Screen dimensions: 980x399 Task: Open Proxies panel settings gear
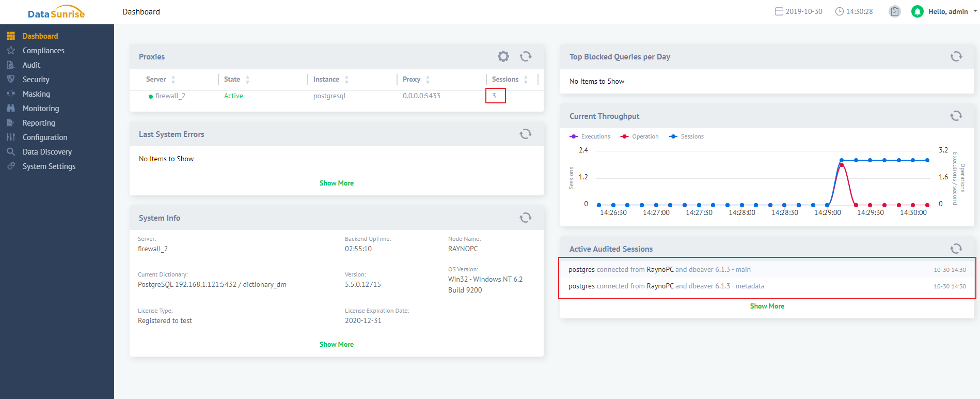coord(503,56)
